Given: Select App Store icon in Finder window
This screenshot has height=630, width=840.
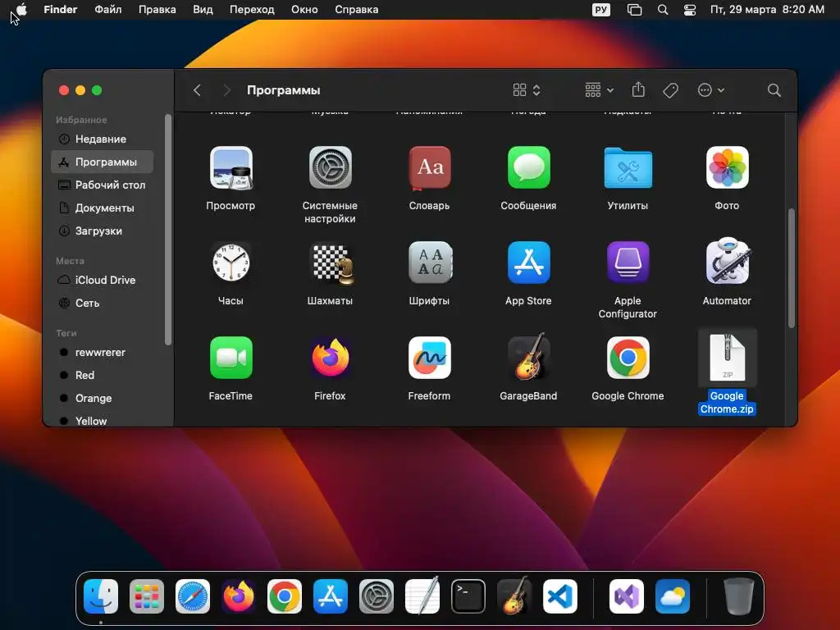Looking at the screenshot, I should (x=529, y=262).
